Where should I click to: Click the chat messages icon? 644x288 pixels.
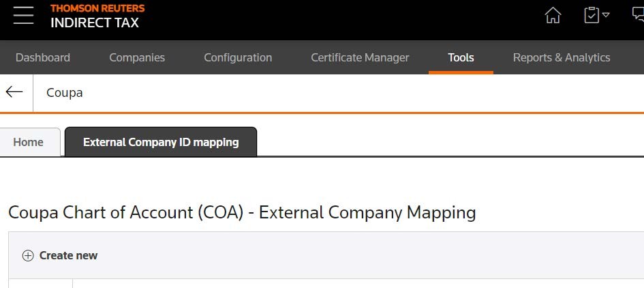[639, 15]
